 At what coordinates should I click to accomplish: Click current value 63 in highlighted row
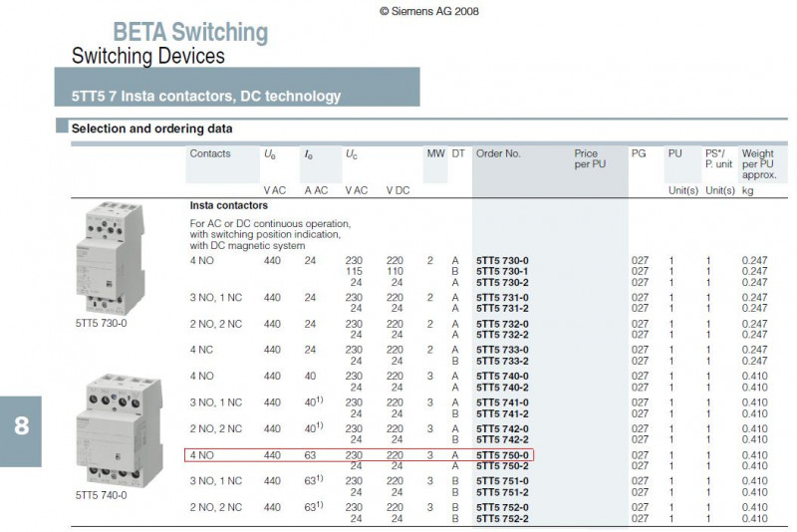point(310,455)
